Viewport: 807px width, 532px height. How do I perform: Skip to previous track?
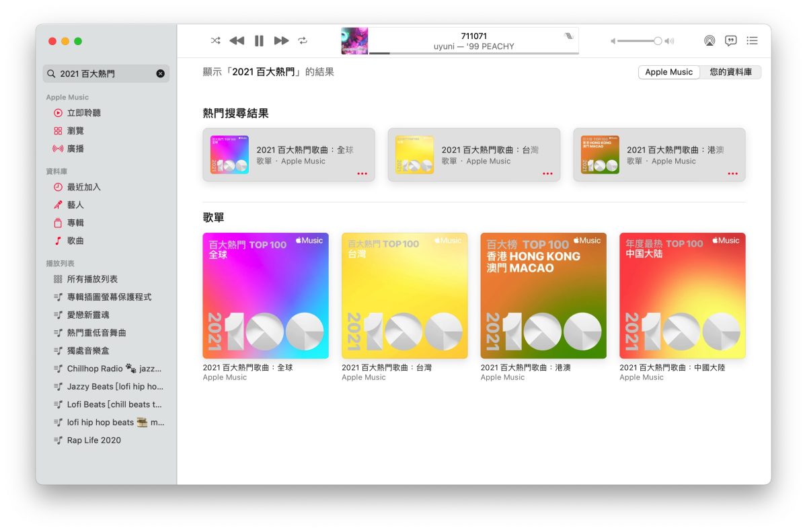pyautogui.click(x=237, y=40)
